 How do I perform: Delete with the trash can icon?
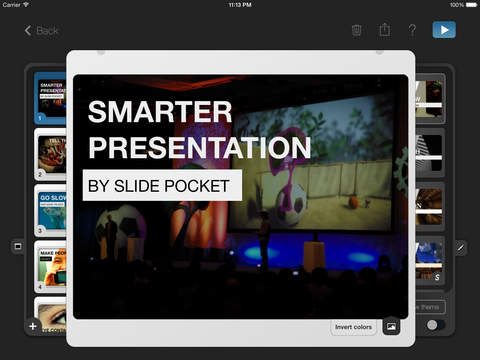pyautogui.click(x=356, y=30)
